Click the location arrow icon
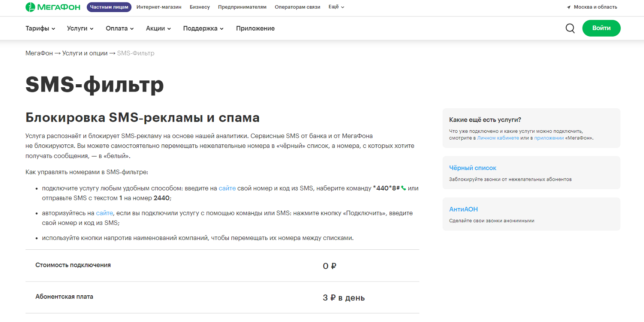Screen dimensions: 644x322 pyautogui.click(x=569, y=7)
